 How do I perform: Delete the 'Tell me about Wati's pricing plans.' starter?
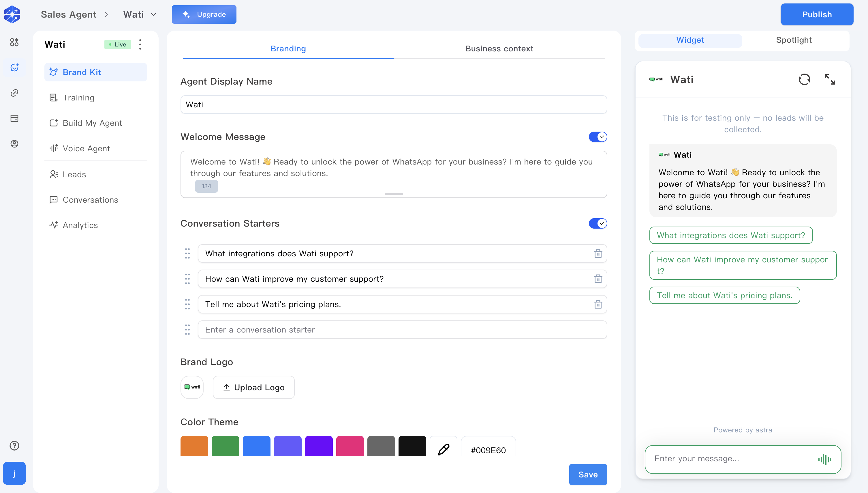pyautogui.click(x=598, y=305)
